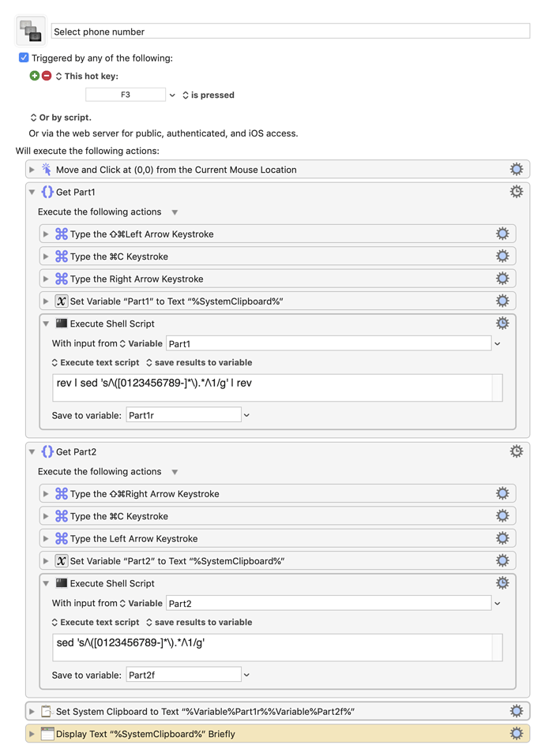Click the macro name field 'Select phone number'

[x=291, y=32]
